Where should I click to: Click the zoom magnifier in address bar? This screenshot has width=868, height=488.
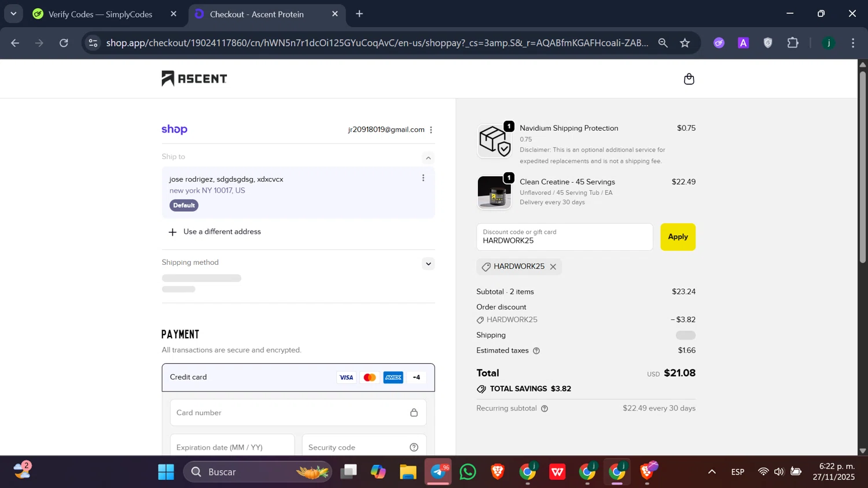[x=663, y=43]
